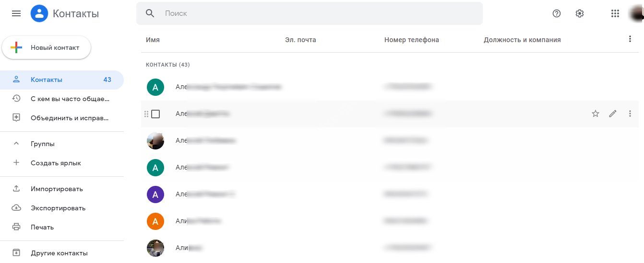This screenshot has width=644, height=263.
Task: Select Контакты in the sidebar
Action: pos(47,80)
